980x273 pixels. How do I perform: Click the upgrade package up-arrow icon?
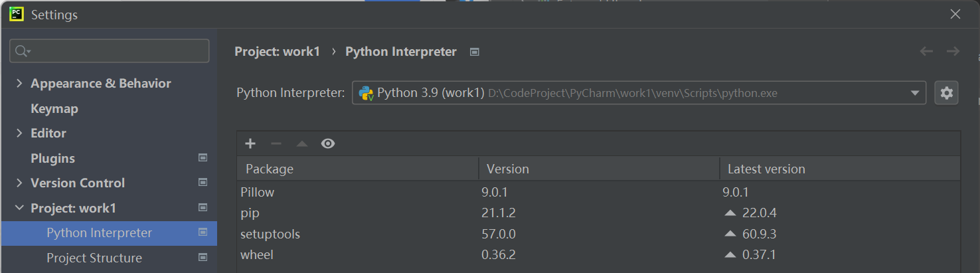302,143
